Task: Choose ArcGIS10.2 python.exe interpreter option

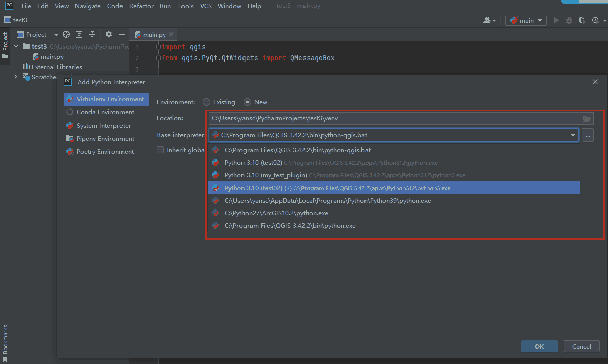Action: tap(394, 213)
